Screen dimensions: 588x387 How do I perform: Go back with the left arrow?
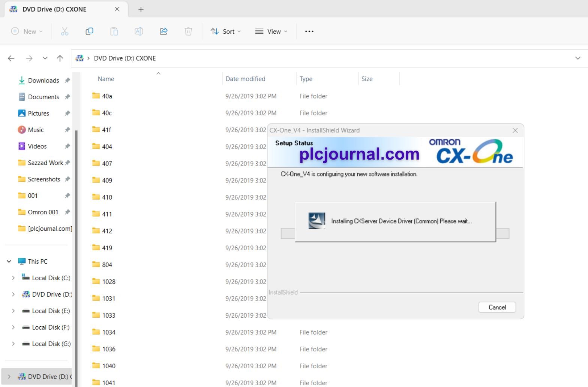(11, 58)
